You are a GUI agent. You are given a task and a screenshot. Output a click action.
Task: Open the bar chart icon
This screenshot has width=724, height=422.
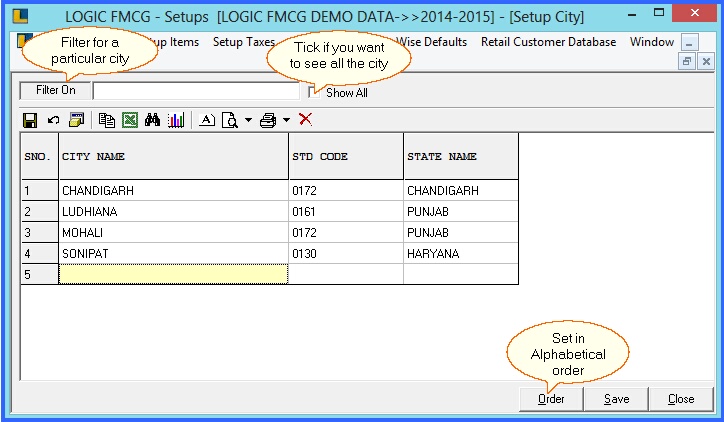click(176, 121)
